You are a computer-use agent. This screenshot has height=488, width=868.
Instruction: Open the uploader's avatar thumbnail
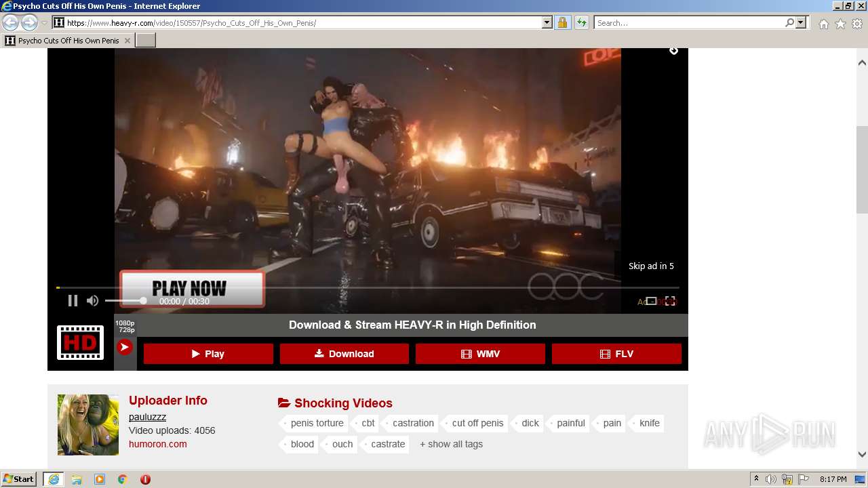click(88, 425)
